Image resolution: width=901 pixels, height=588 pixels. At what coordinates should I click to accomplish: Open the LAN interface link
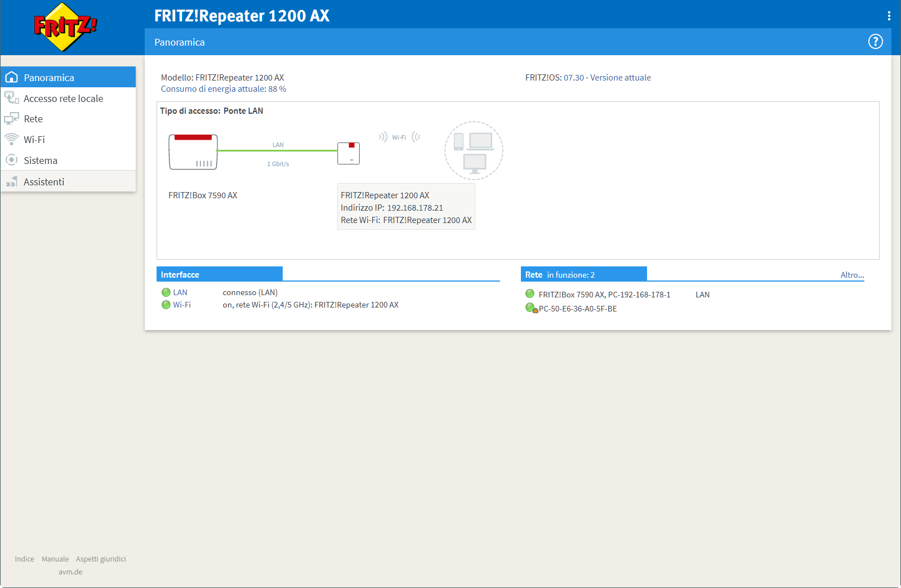(x=180, y=292)
